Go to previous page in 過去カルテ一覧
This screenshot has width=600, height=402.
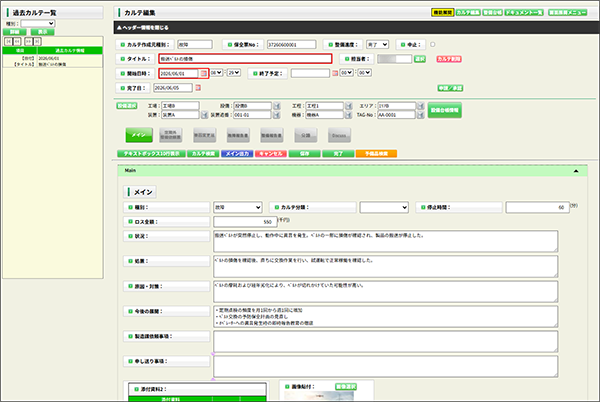coord(17,41)
